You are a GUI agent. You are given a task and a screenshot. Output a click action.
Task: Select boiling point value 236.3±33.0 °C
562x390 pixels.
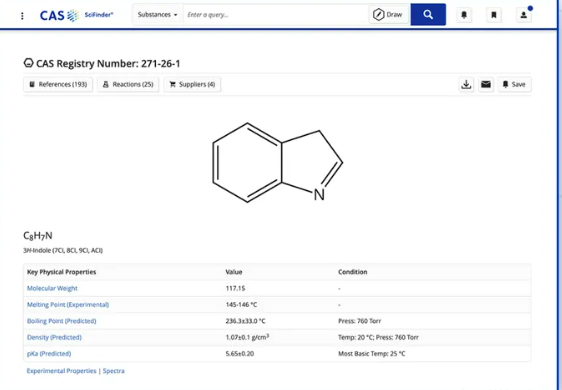pos(245,321)
